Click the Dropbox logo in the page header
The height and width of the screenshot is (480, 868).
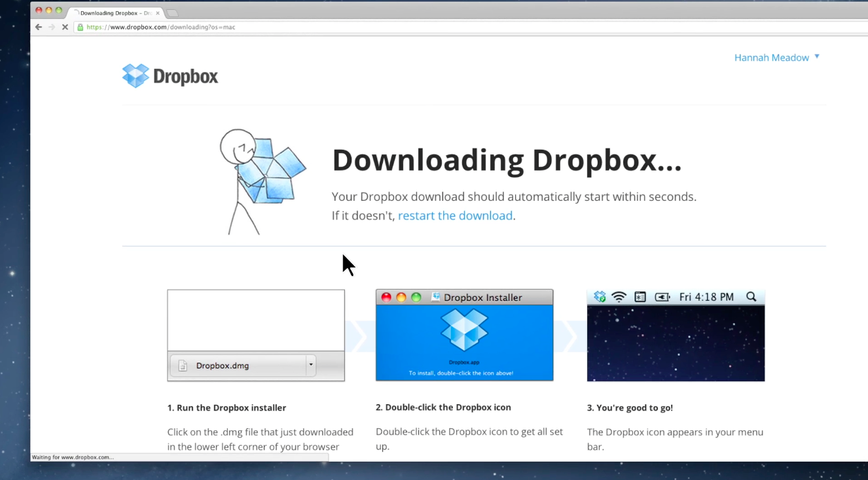[170, 76]
